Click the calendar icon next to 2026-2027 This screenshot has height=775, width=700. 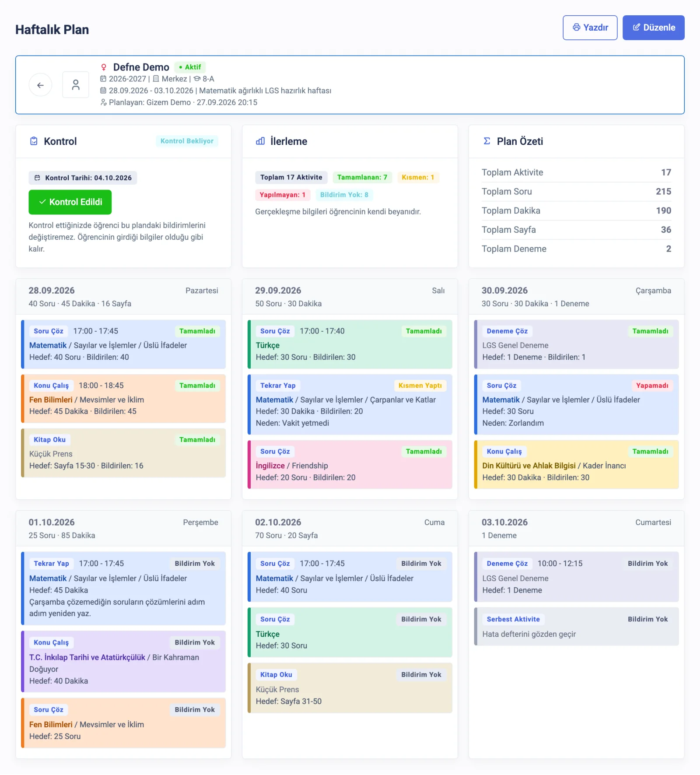pyautogui.click(x=103, y=79)
